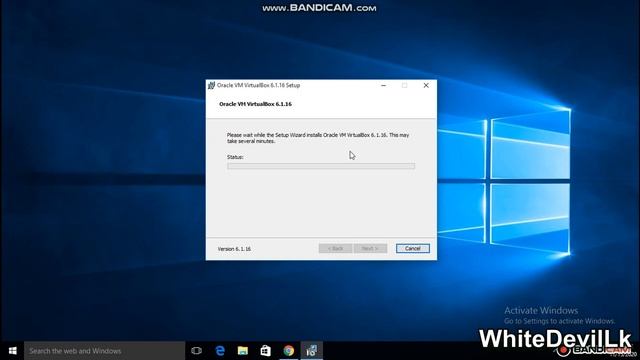This screenshot has width=640, height=360.
Task: Open File Explorer from the taskbar
Action: click(x=243, y=351)
